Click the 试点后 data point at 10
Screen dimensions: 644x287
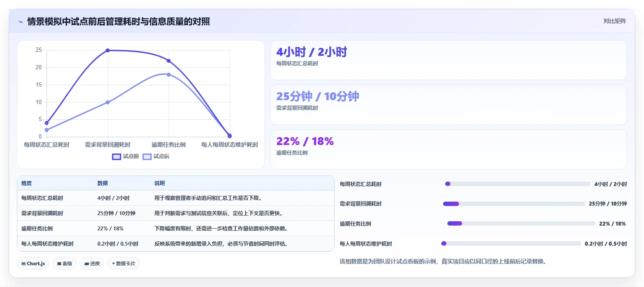107,102
